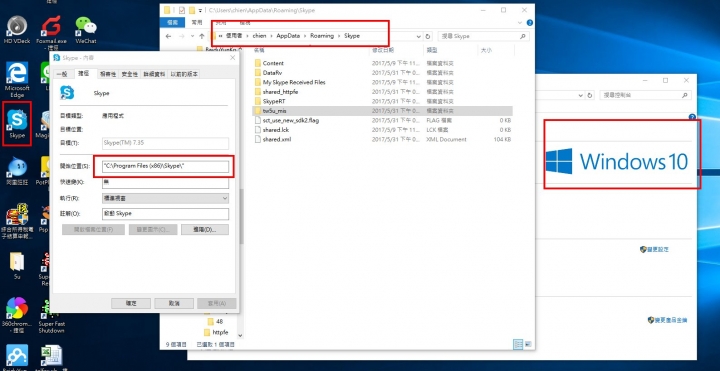Refresh the Skype folder in Explorer
Screen dimensions: 720x371
pyautogui.click(x=428, y=36)
